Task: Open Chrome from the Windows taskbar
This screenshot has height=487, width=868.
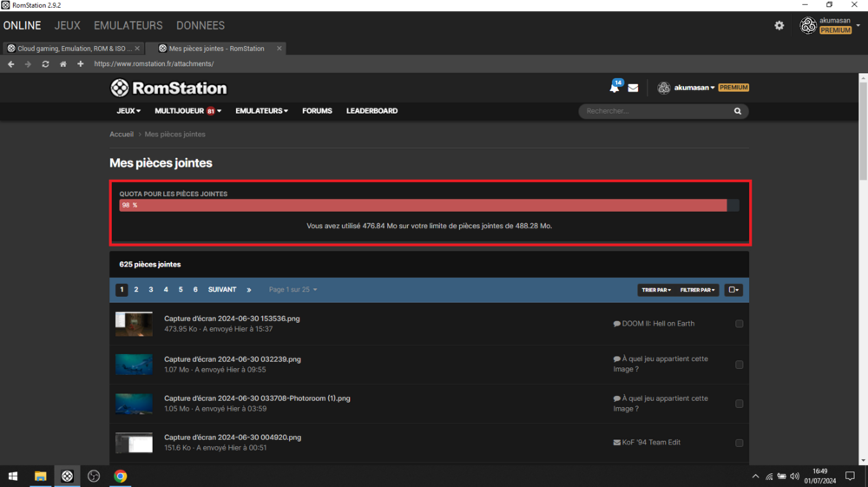Action: (121, 476)
